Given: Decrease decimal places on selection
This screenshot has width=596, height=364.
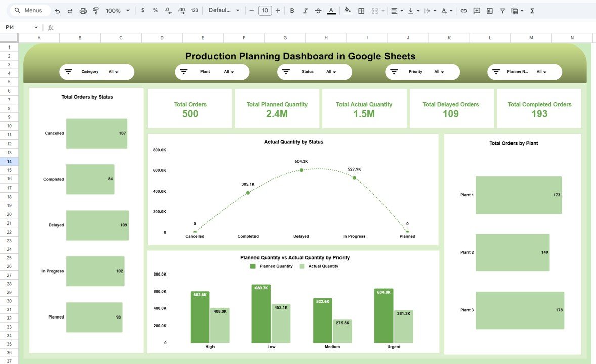Looking at the screenshot, I should pos(167,10).
